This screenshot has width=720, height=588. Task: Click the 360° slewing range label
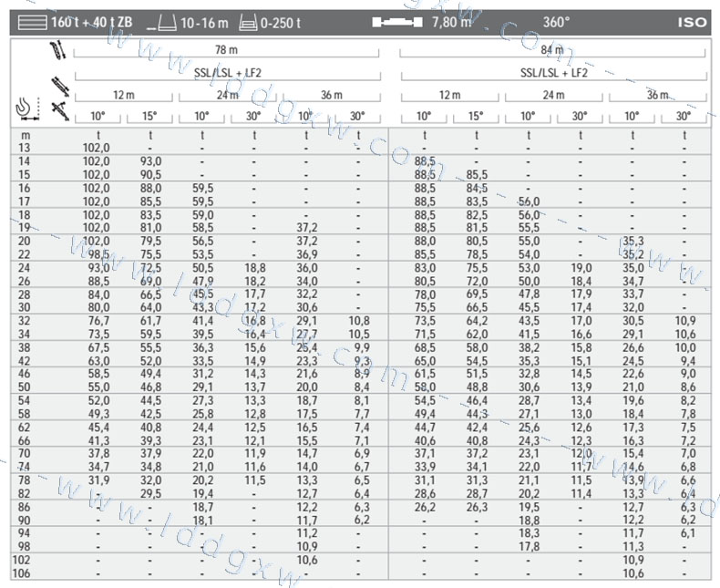(x=556, y=22)
